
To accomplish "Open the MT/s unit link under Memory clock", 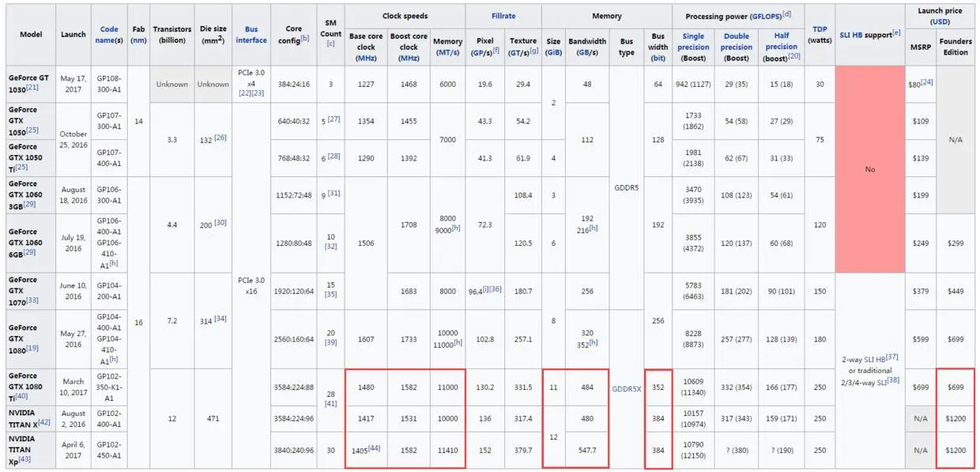I will pos(448,52).
